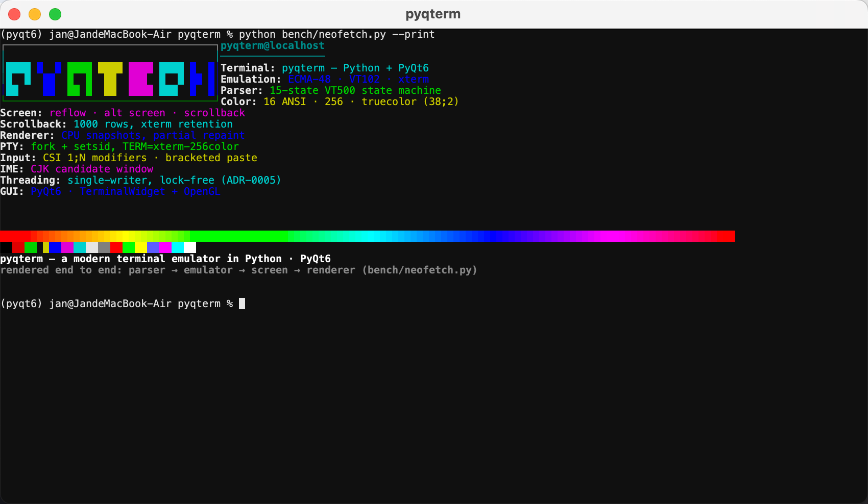Click the medium gray ANSI color swatch
This screenshot has width=868, height=504.
pos(104,247)
